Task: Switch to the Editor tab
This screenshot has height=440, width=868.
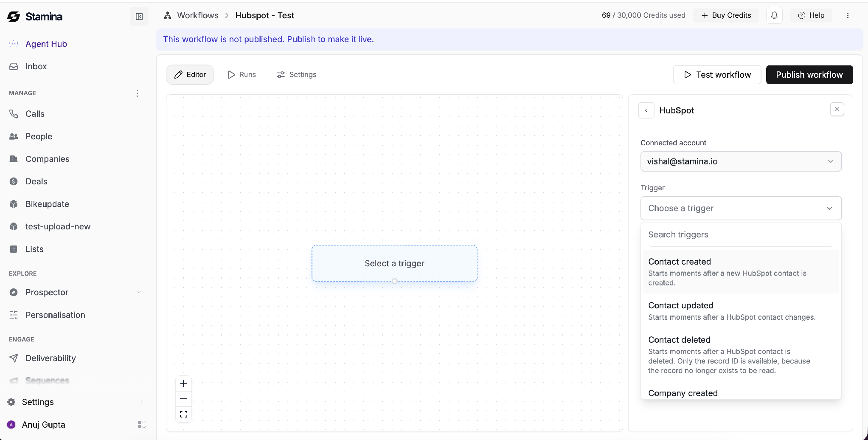Action: coord(190,75)
